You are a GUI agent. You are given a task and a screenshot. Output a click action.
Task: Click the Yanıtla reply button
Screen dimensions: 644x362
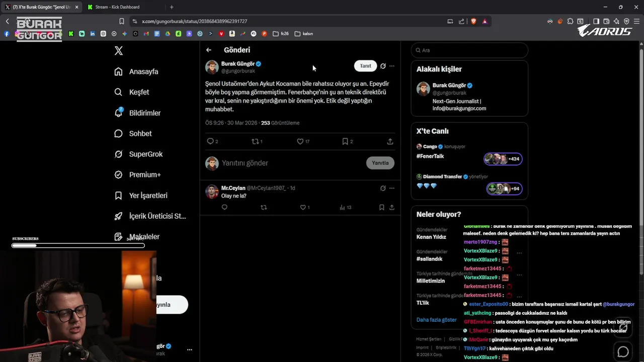tap(380, 163)
